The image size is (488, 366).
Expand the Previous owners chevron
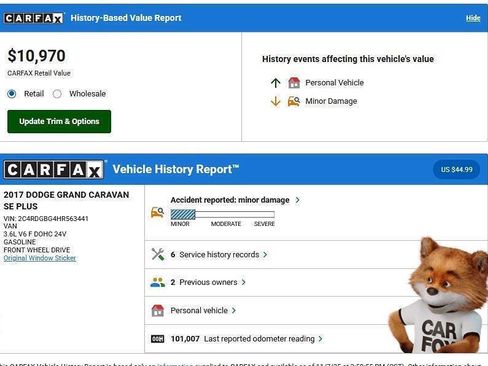pyautogui.click(x=244, y=282)
